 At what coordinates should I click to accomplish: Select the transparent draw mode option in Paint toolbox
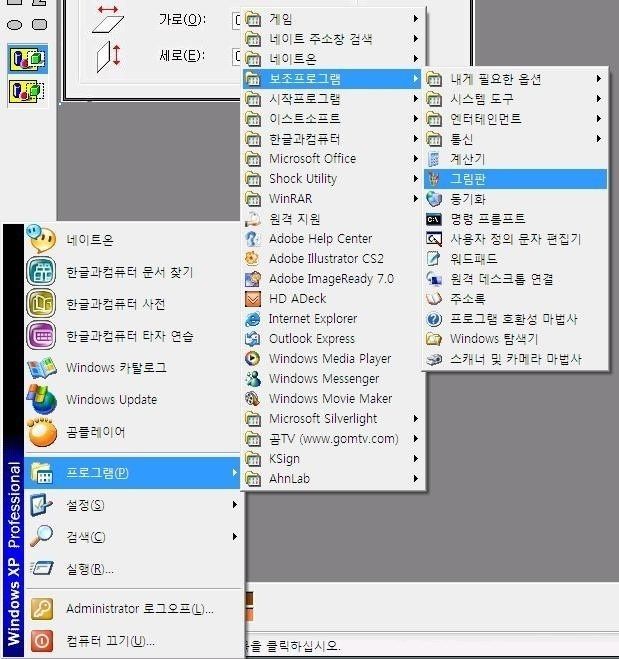tap(27, 92)
